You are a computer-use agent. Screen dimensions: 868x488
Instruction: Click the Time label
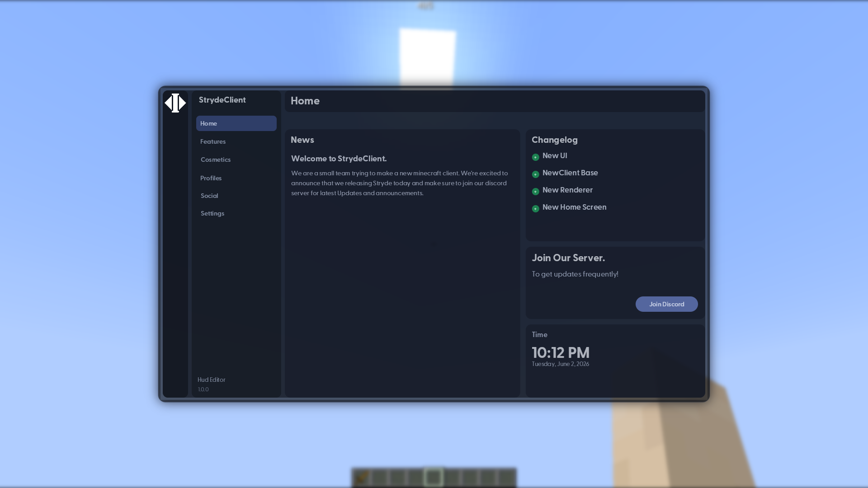coord(539,335)
